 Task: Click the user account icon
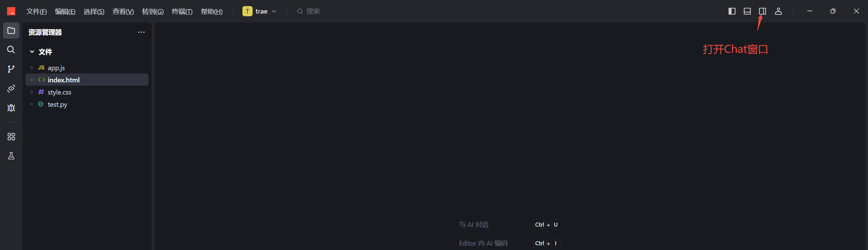click(778, 11)
